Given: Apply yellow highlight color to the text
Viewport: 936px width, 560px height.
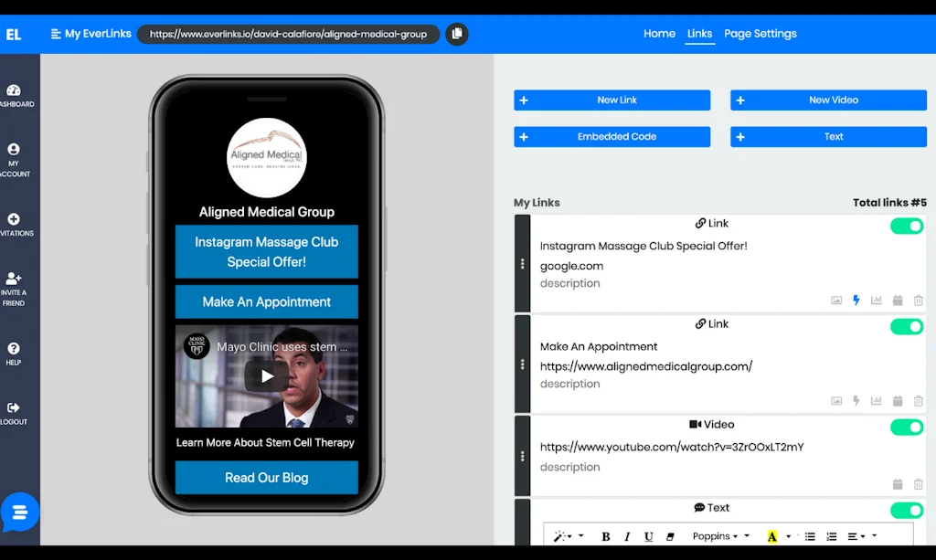Looking at the screenshot, I should pos(772,536).
